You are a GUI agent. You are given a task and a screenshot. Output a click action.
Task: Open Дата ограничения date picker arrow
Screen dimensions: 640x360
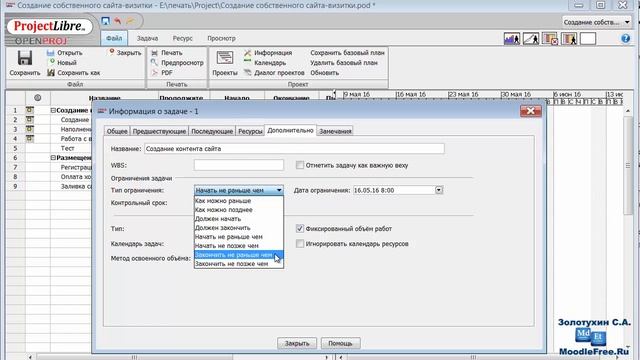click(439, 190)
